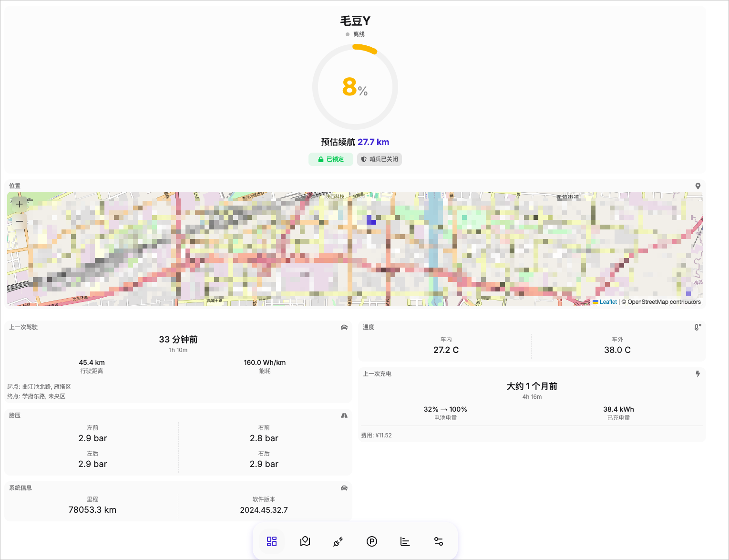This screenshot has height=560, width=729.
Task: Open the map location tab in bottom navigation
Action: [305, 541]
